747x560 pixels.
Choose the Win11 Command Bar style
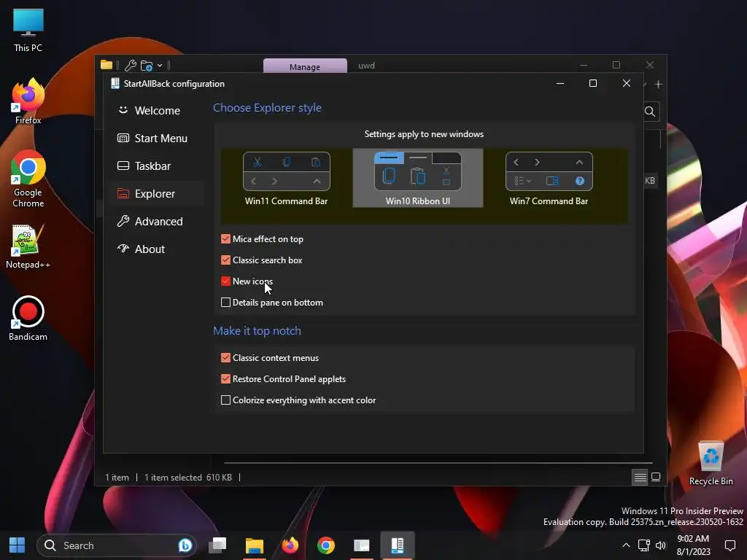click(286, 178)
